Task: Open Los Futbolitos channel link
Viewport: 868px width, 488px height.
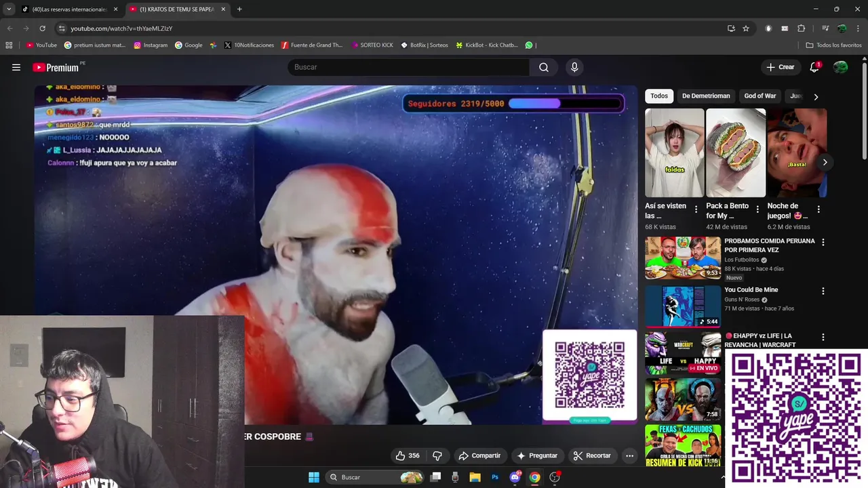Action: (x=741, y=260)
